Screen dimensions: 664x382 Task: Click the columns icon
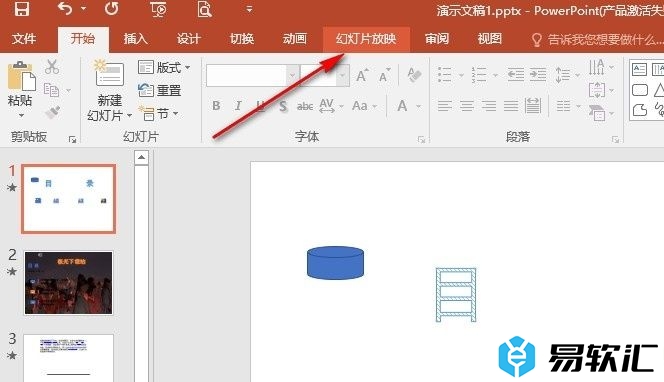coord(563,105)
